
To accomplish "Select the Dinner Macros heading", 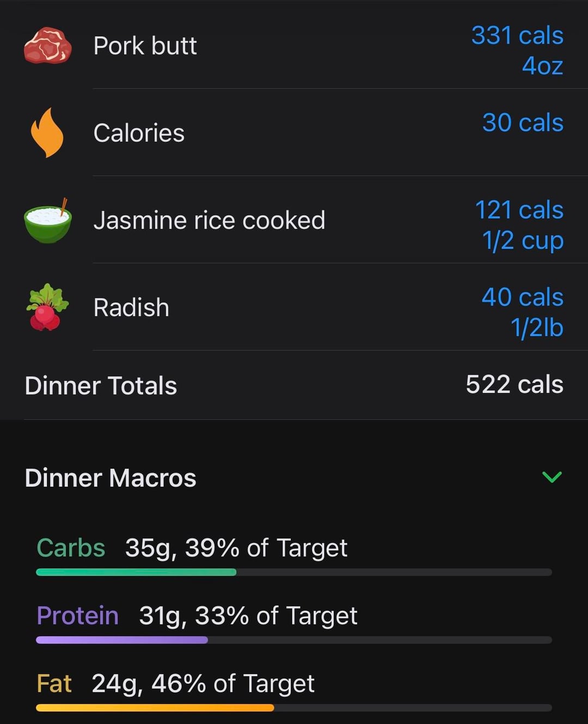I will point(111,478).
